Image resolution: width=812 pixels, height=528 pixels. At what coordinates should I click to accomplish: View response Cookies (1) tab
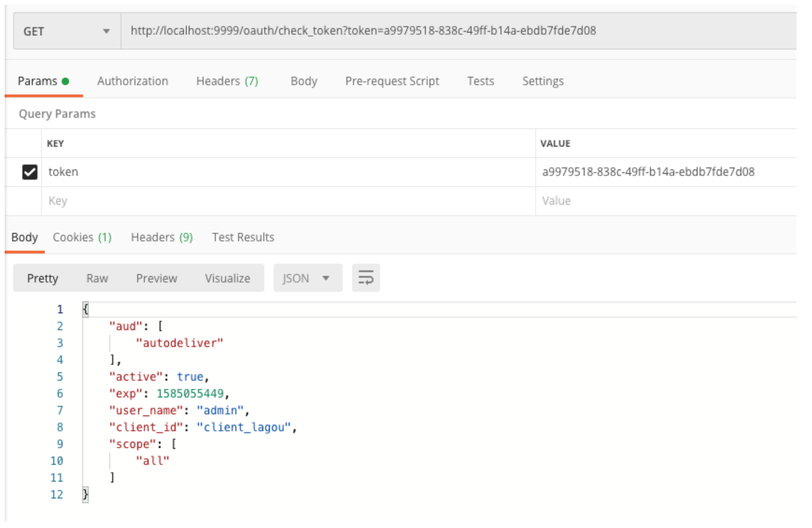click(x=82, y=237)
